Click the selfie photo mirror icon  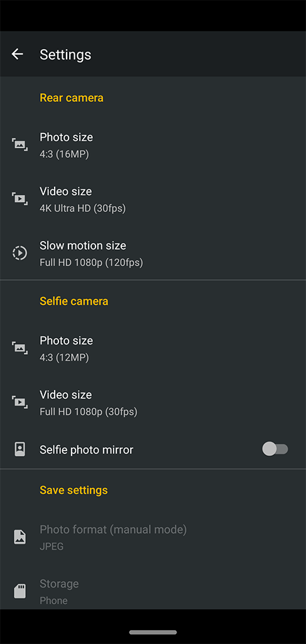coord(19,449)
